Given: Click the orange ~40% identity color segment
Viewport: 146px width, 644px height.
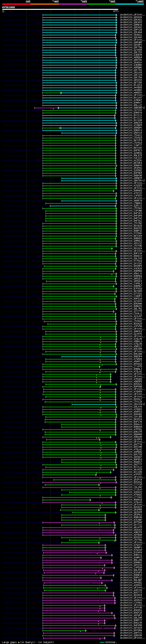Looking at the screenshot, I should point(45,4).
